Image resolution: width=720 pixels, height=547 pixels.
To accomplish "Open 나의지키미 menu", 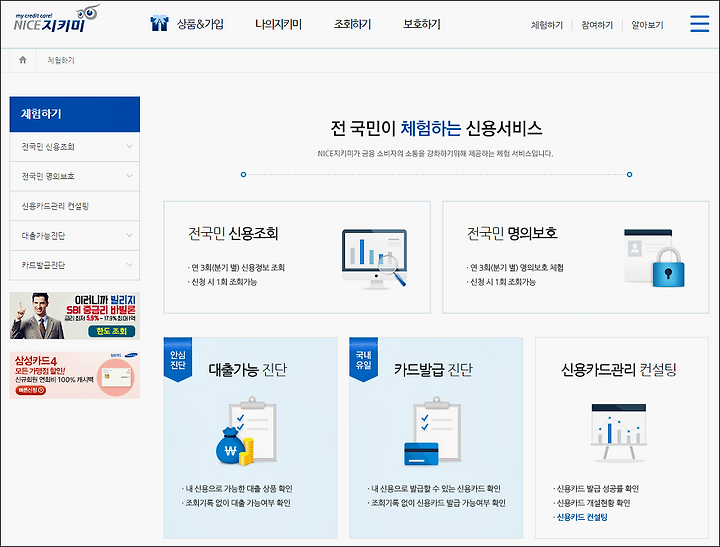I will [x=278, y=24].
